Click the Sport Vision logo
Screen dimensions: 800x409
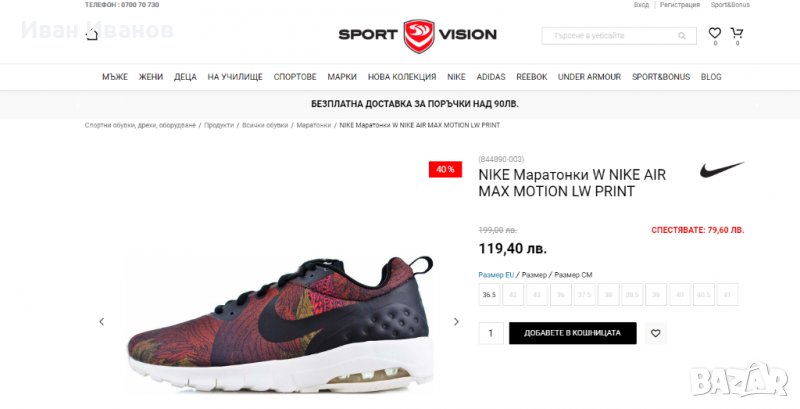pos(418,35)
